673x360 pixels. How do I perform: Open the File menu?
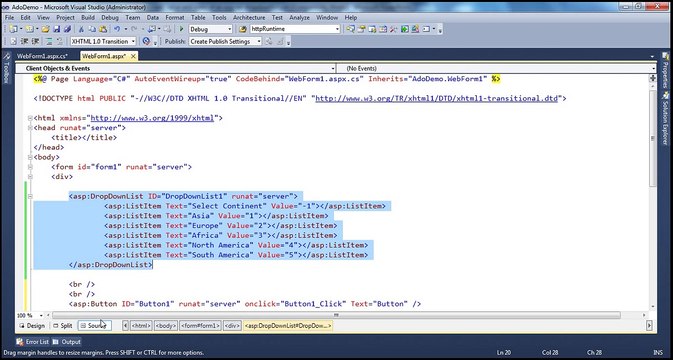pyautogui.click(x=9, y=18)
